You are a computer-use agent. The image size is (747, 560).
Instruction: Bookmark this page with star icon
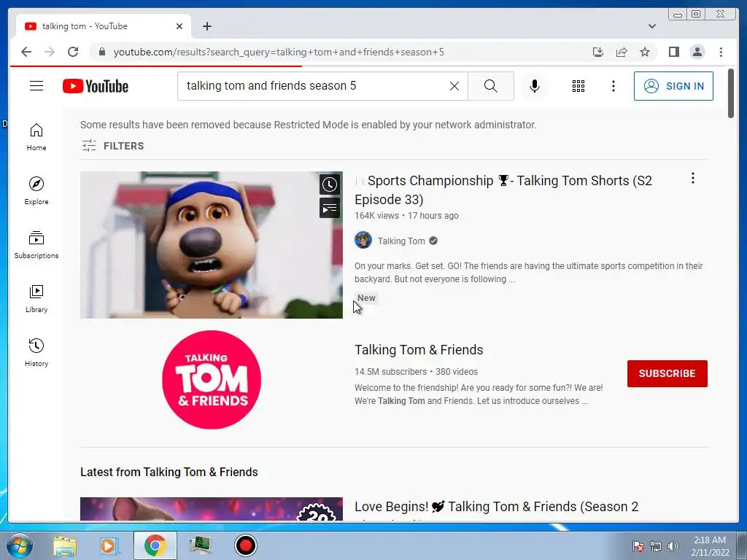[x=645, y=52]
